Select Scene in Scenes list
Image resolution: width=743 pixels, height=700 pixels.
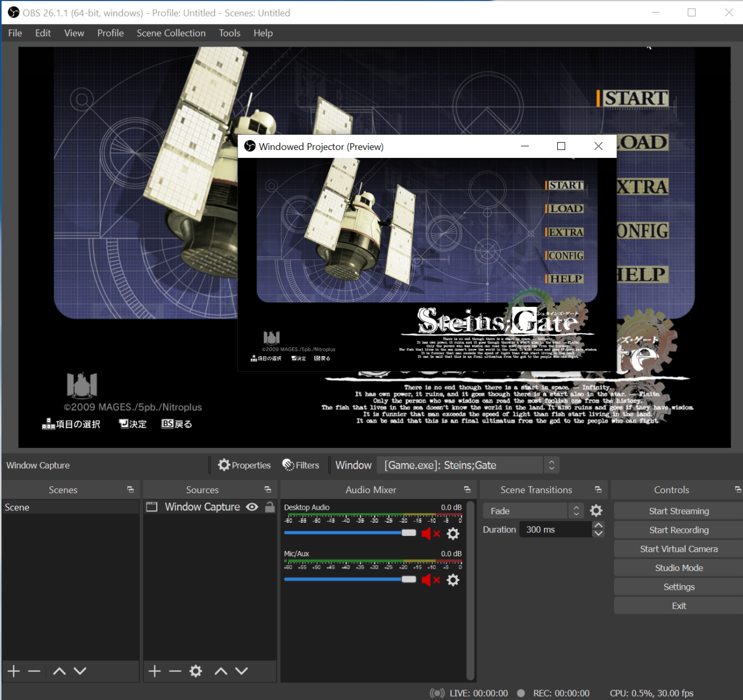click(x=70, y=507)
